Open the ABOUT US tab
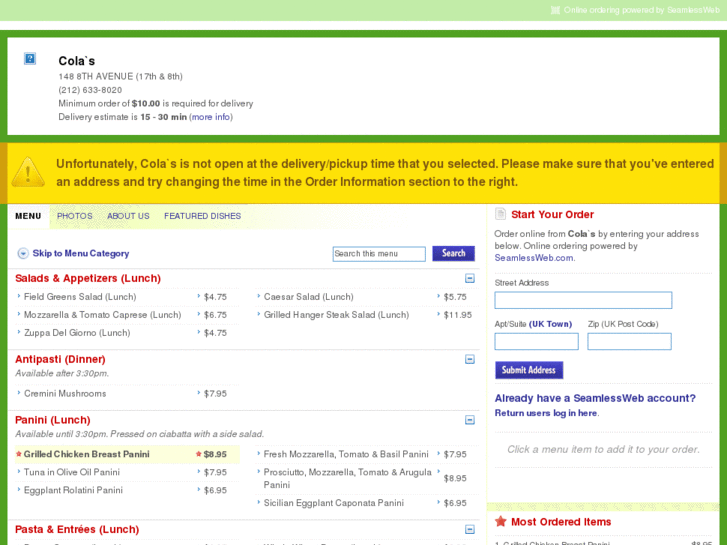Viewport: 727px width, 545px height. click(x=128, y=216)
